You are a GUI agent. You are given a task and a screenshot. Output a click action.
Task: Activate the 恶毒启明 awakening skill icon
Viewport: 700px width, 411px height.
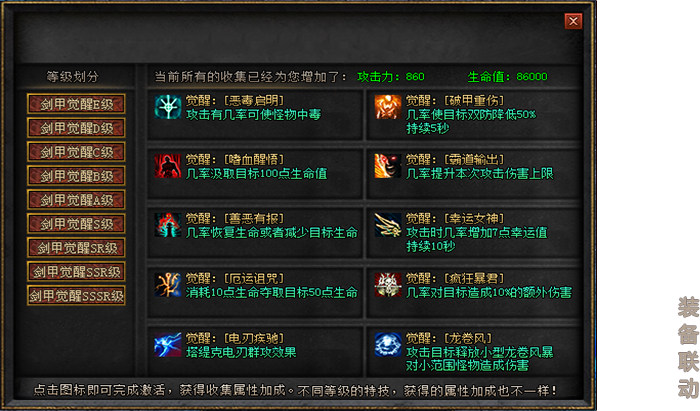click(x=168, y=107)
